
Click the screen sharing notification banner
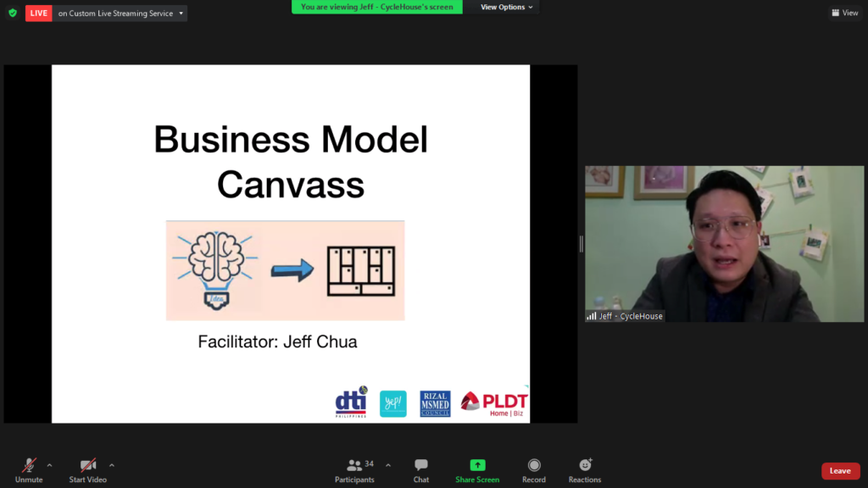click(376, 6)
